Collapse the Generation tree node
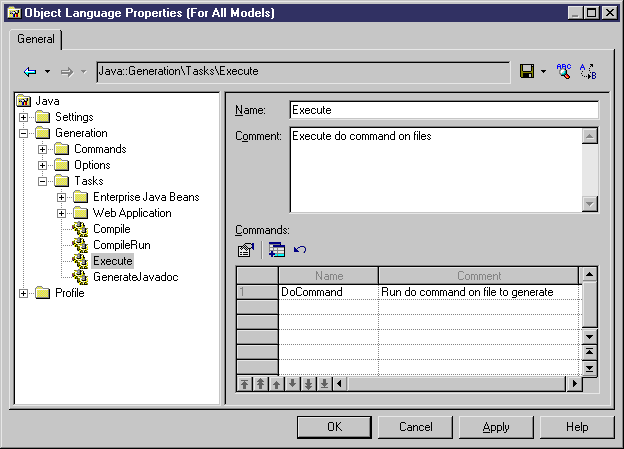The width and height of the screenshot is (624, 449). 23,133
